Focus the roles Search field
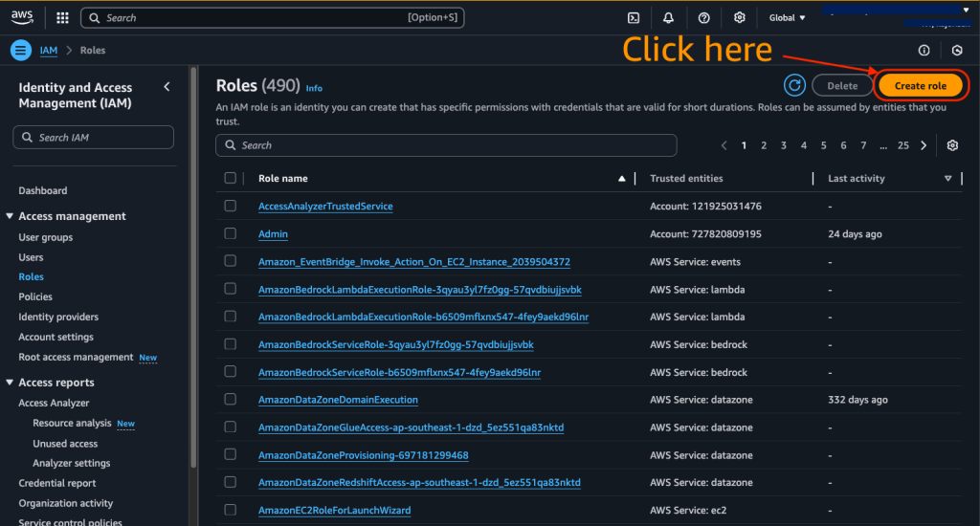The image size is (980, 526). point(446,145)
